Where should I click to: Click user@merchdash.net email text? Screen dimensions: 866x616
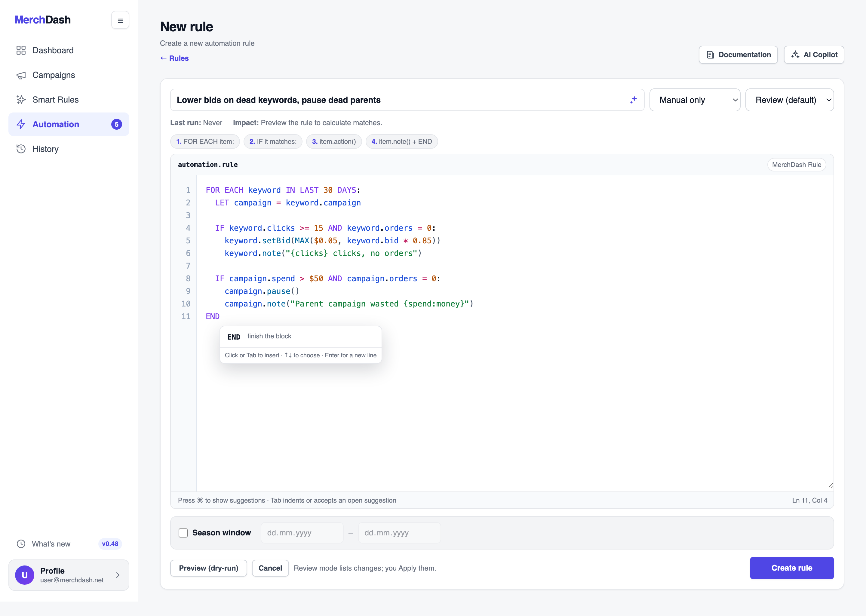(x=72, y=580)
